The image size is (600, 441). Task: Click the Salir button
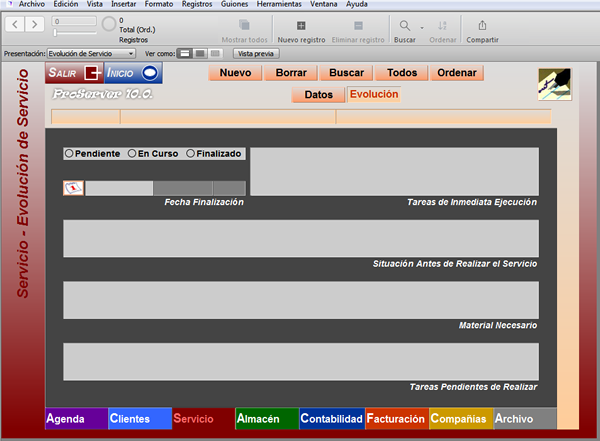(74, 73)
